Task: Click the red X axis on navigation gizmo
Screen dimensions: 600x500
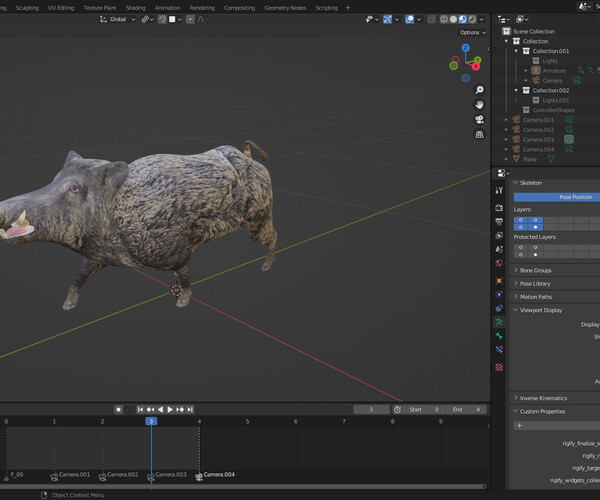Action: pos(476,67)
